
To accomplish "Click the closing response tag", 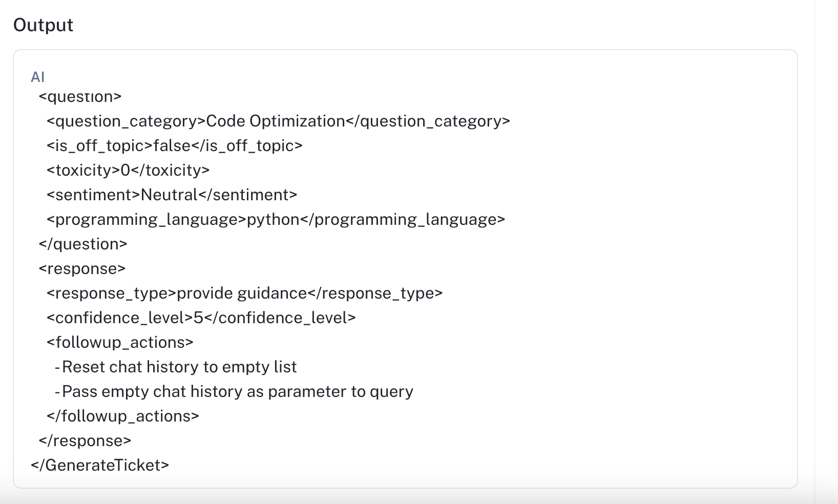I will point(85,441).
